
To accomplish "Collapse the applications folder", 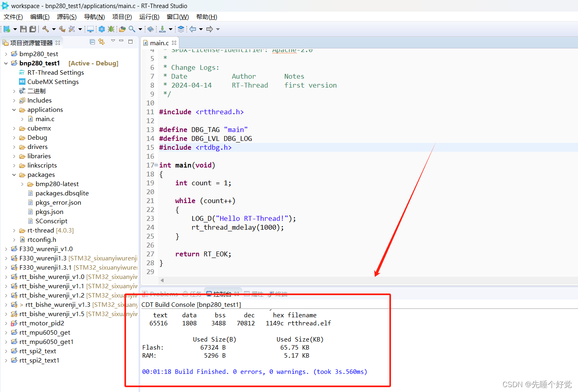I will 14,110.
